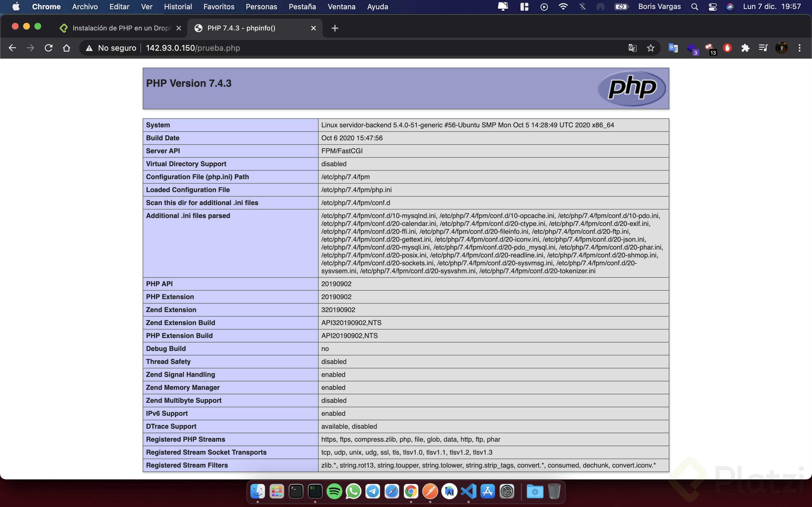Open the AdBlock extension

pos(727,48)
